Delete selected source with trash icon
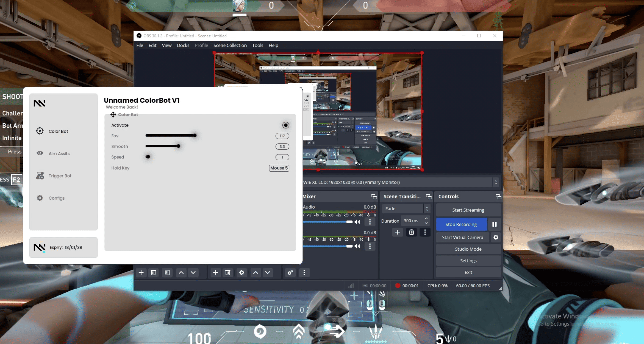Viewport: 644px width, 344px height. click(x=228, y=272)
